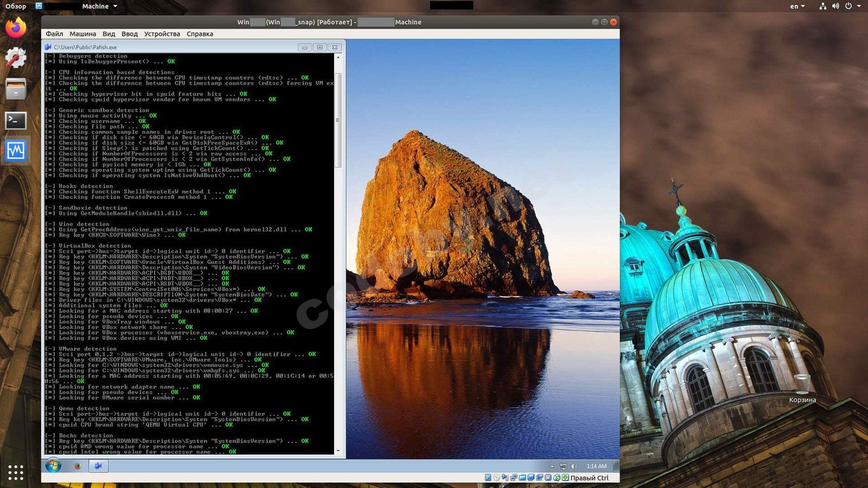Screen dimensions: 868x488
Task: Click the Обзор activities button
Action: click(x=16, y=6)
